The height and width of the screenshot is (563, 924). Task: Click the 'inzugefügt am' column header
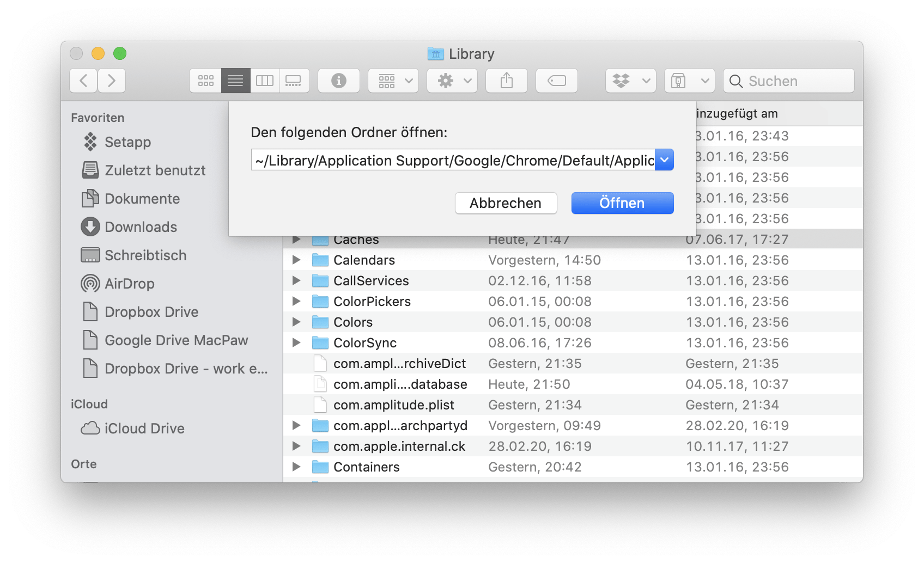(737, 114)
